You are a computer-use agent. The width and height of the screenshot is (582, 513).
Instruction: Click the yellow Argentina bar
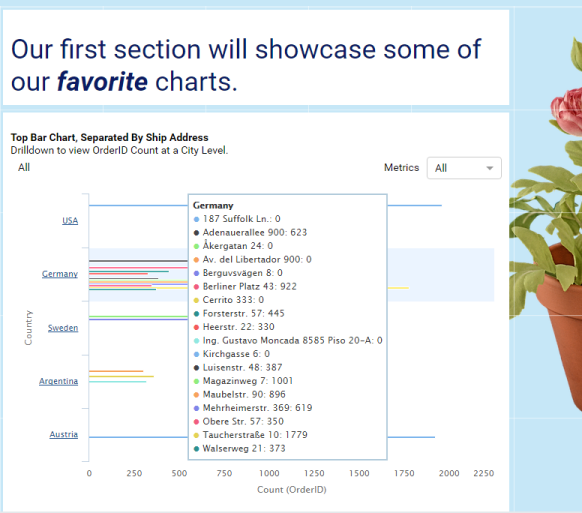(x=121, y=376)
